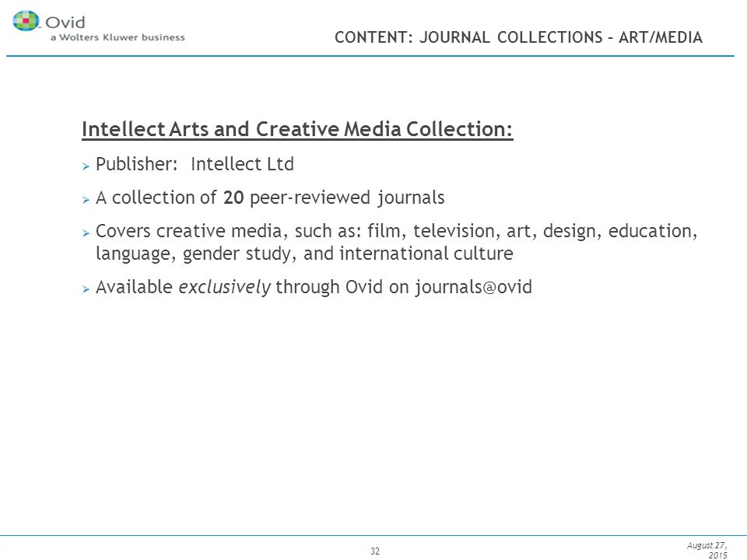Click the 'a Wolters Kluwer business' tagline

pos(117,37)
